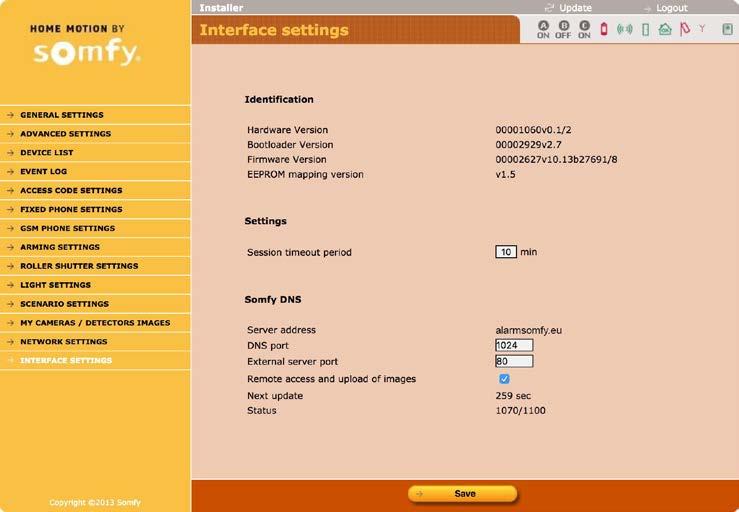
Task: Click the Somfy DNS section heading
Action: [273, 299]
